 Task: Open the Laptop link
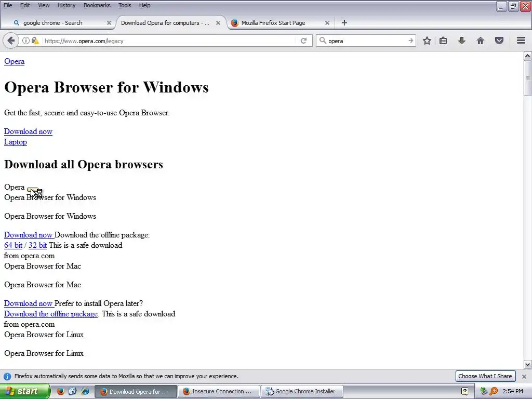click(15, 142)
